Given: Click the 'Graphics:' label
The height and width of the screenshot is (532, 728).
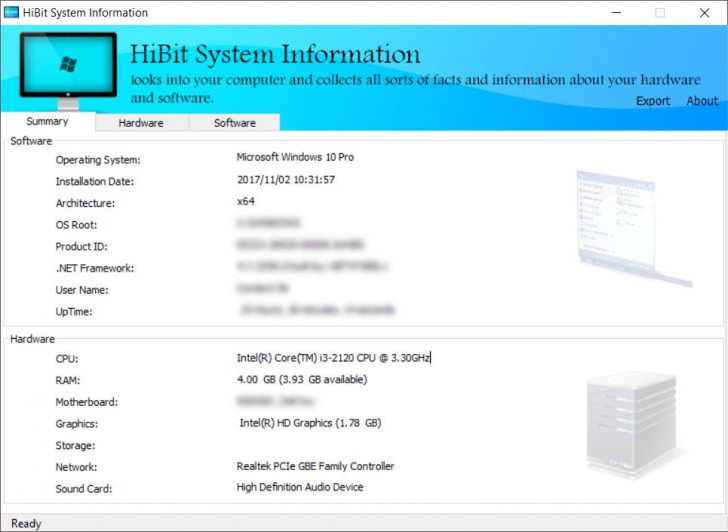Looking at the screenshot, I should coord(77,424).
